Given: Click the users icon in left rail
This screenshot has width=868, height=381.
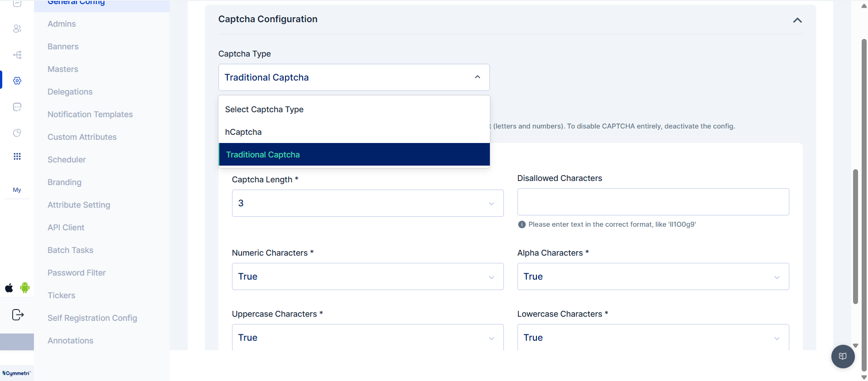Looking at the screenshot, I should click(17, 29).
